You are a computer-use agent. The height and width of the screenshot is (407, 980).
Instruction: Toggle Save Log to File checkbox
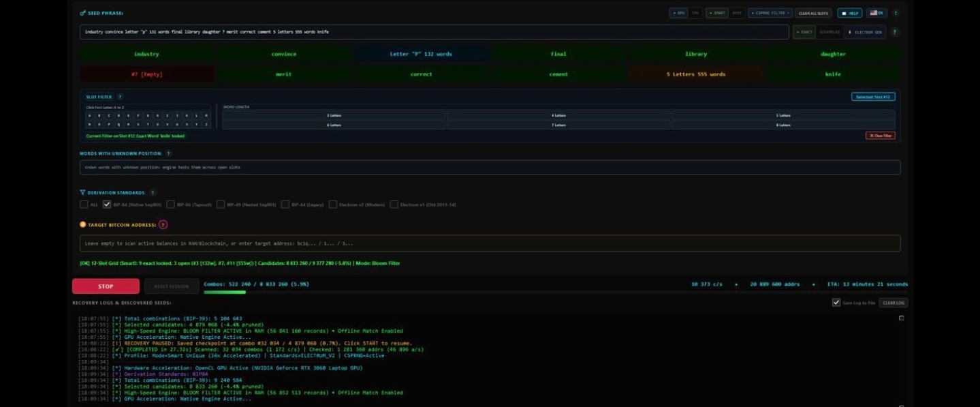tap(836, 303)
